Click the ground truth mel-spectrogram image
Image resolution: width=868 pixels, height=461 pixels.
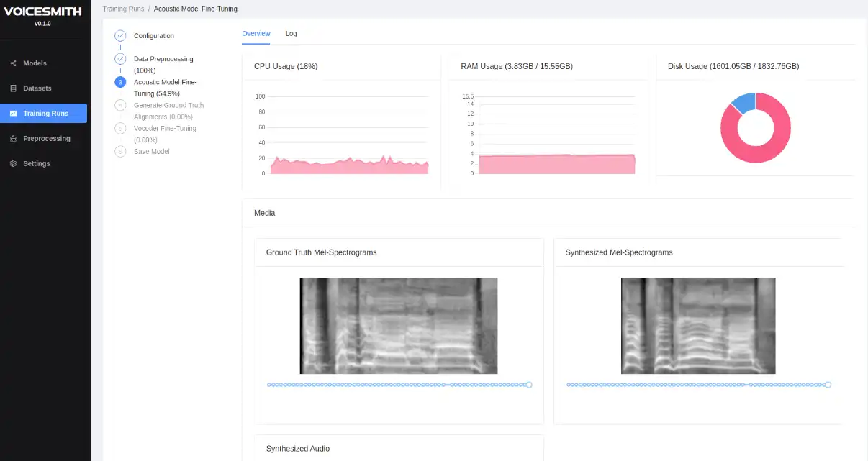click(399, 326)
